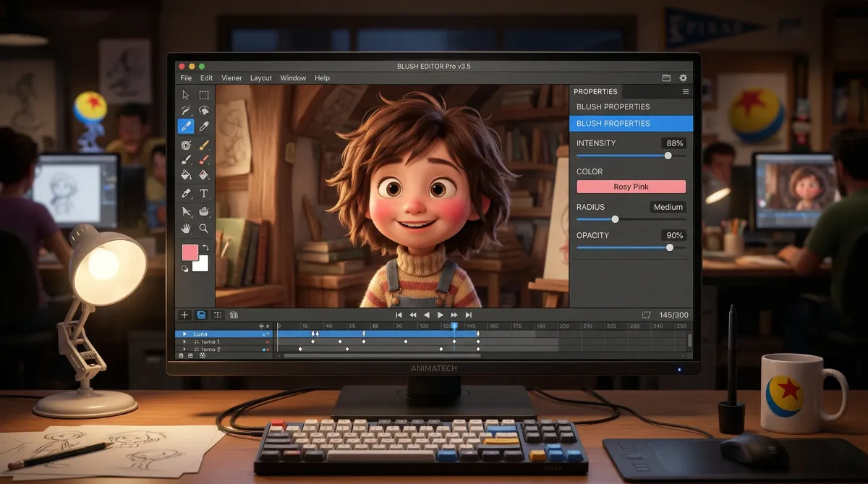Open settings gear in title bar
868x484 pixels.
tap(683, 78)
